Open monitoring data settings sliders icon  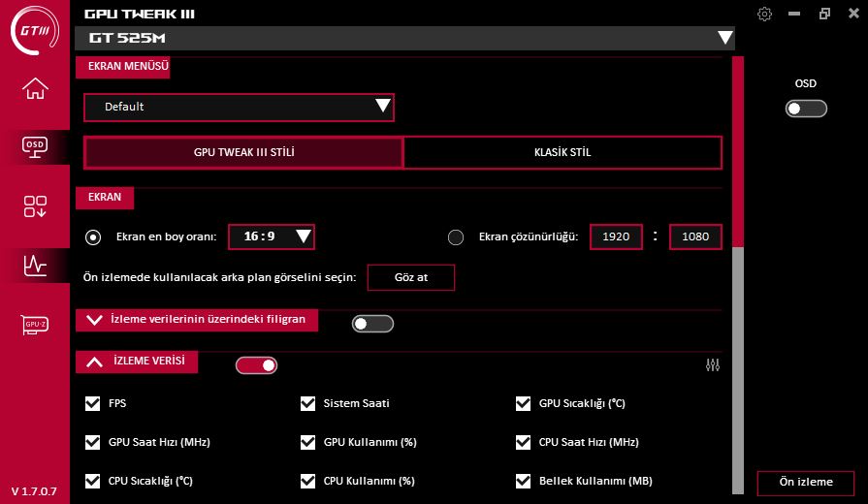pos(713,365)
